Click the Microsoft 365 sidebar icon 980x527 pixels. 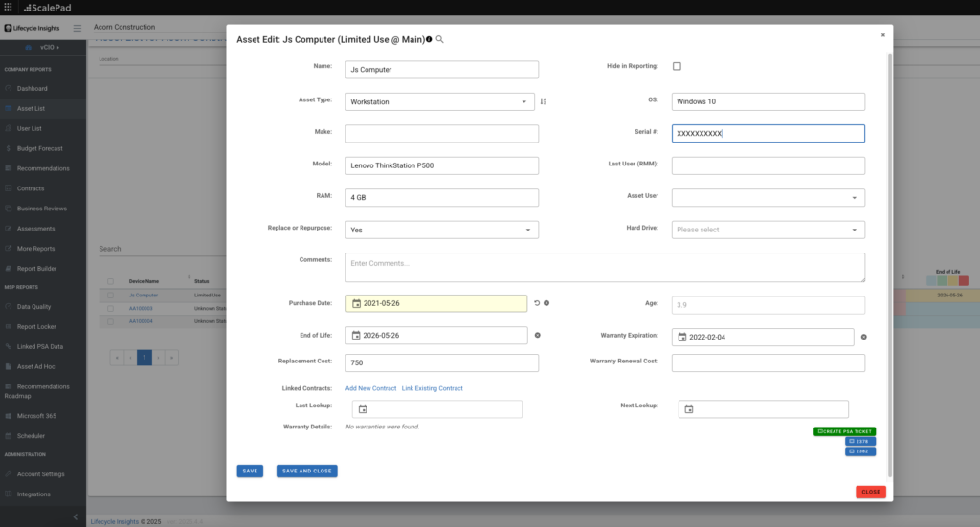click(8, 416)
